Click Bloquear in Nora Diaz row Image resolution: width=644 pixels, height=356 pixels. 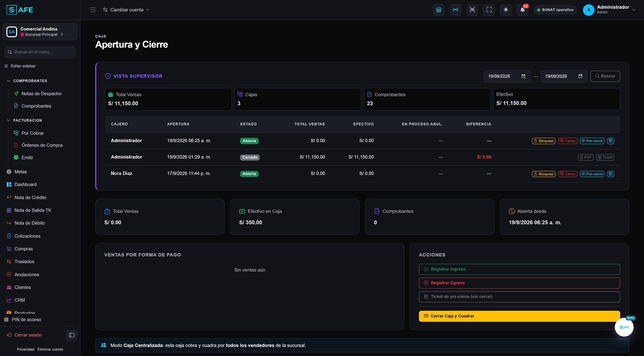click(x=543, y=174)
